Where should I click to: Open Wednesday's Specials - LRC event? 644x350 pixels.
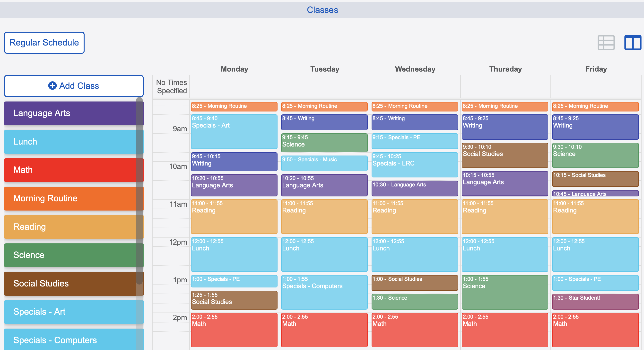click(414, 165)
